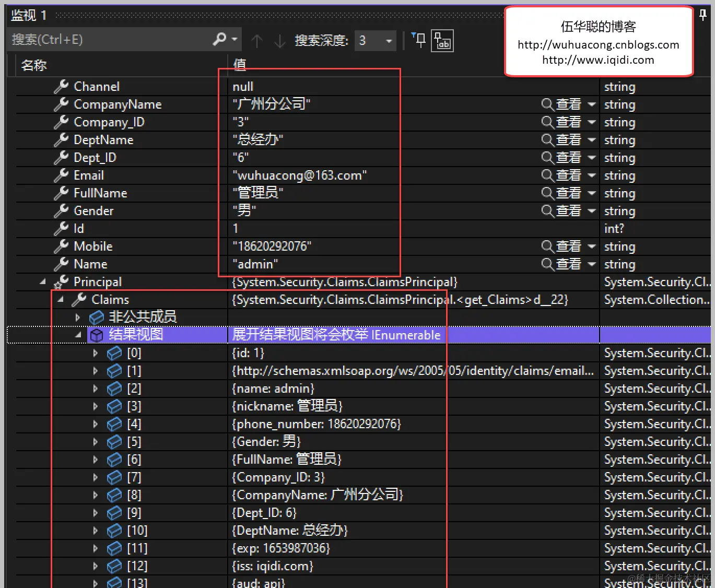Image resolution: width=715 pixels, height=588 pixels.
Task: Open the search depth combo box
Action: point(375,40)
